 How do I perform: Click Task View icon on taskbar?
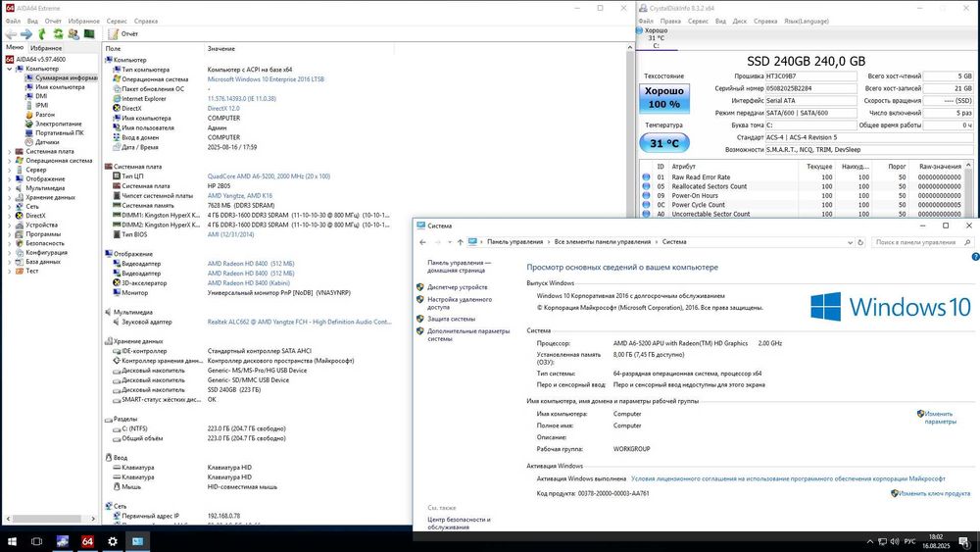[x=37, y=541]
